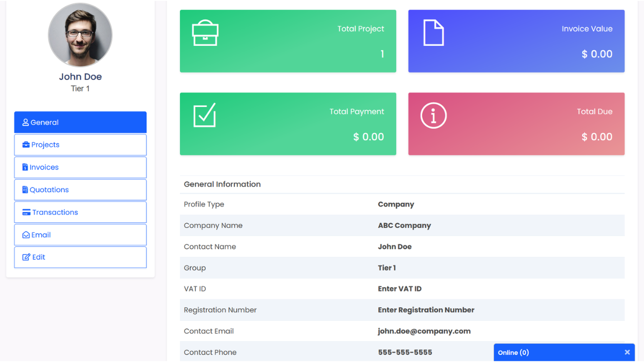This screenshot has height=362, width=644.
Task: Click the document icon on Invoice Value card
Action: coord(433,33)
